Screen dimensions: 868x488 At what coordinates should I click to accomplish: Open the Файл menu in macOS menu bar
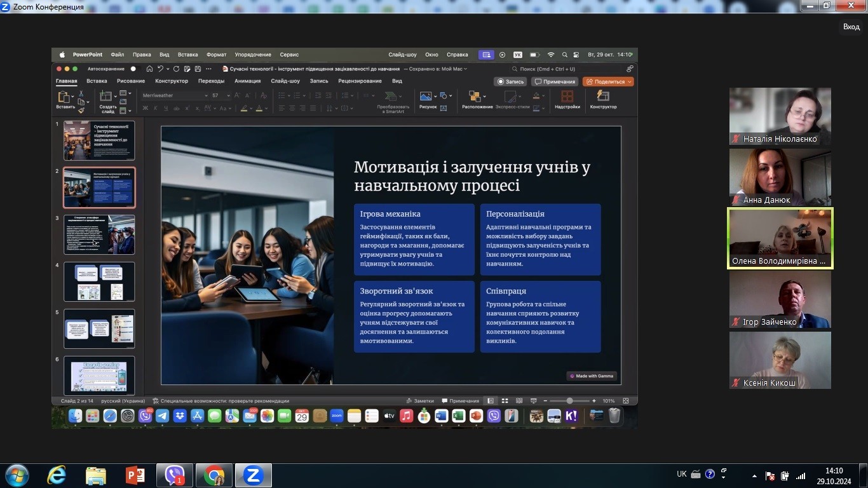click(x=117, y=55)
